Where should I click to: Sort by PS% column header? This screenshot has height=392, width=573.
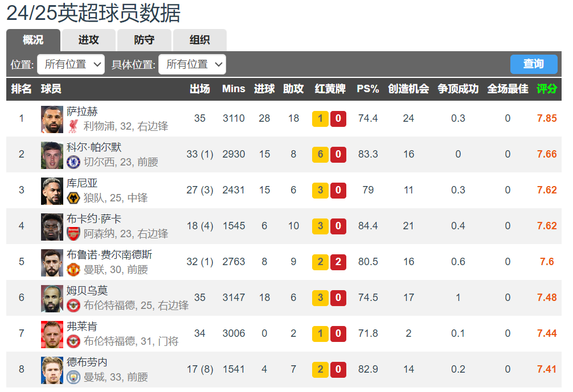[x=367, y=89]
